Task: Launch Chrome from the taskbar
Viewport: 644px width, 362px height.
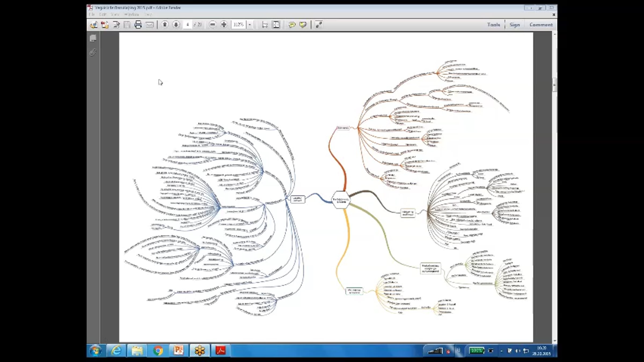Action: pyautogui.click(x=158, y=350)
